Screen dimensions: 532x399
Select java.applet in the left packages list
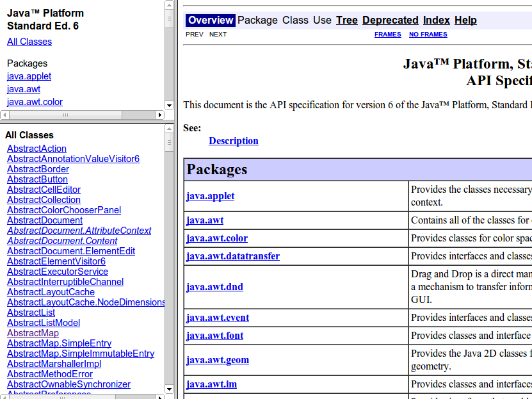click(x=29, y=76)
